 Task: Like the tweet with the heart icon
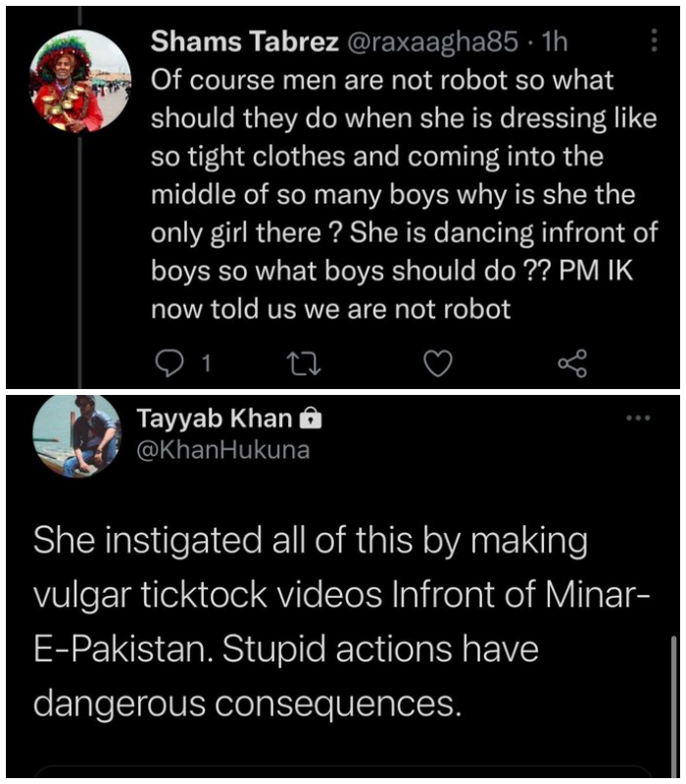[x=437, y=365]
